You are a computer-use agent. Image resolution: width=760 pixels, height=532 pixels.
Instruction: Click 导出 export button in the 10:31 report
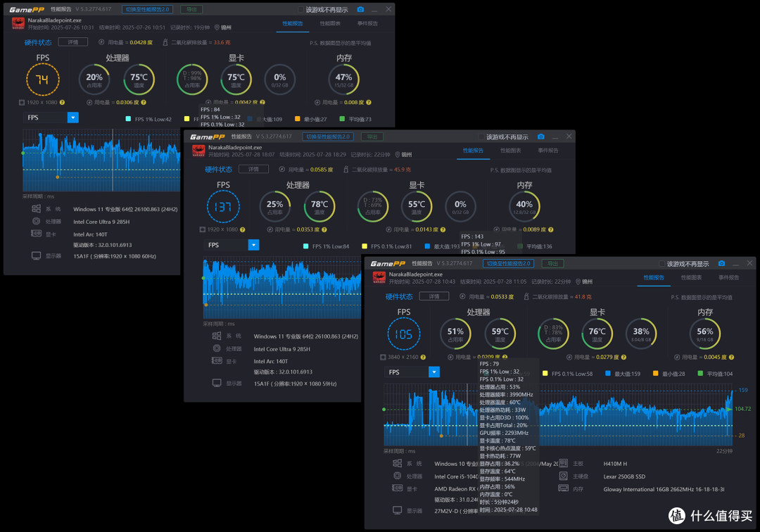191,9
